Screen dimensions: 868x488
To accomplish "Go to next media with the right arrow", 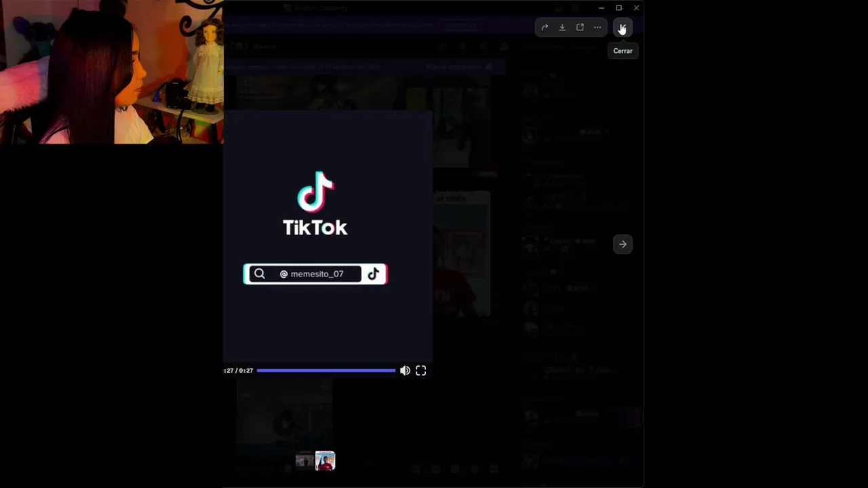I will [623, 244].
